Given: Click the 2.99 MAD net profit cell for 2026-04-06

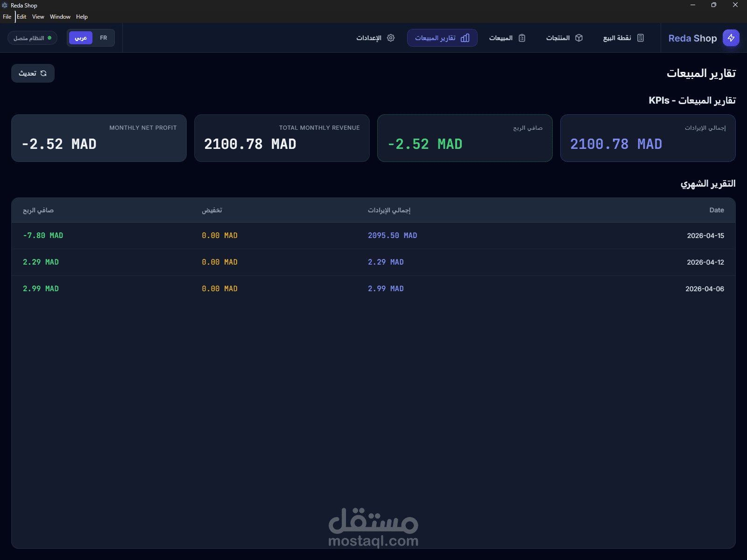Looking at the screenshot, I should click(x=41, y=289).
